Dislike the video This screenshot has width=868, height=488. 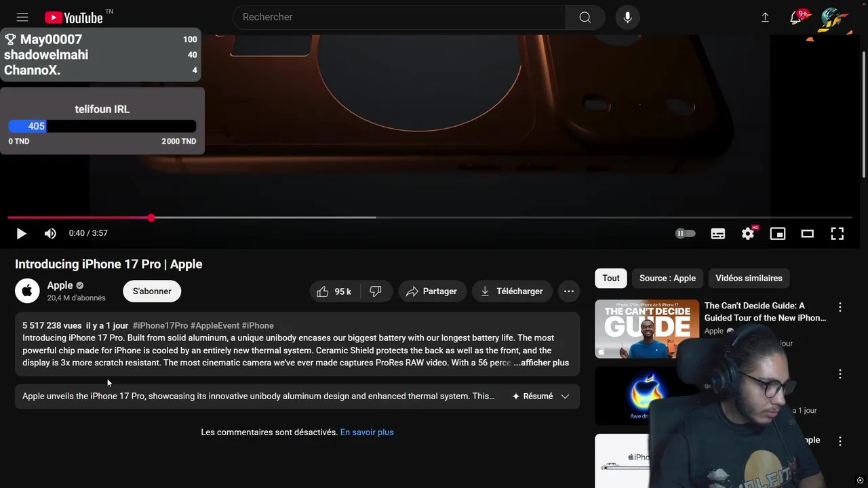376,291
